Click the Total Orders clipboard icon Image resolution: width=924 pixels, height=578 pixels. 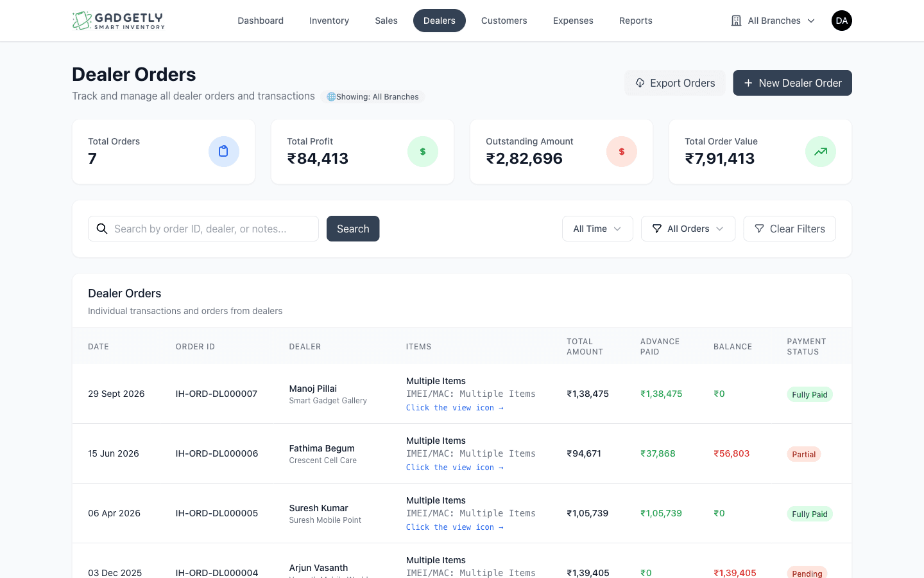pos(224,152)
